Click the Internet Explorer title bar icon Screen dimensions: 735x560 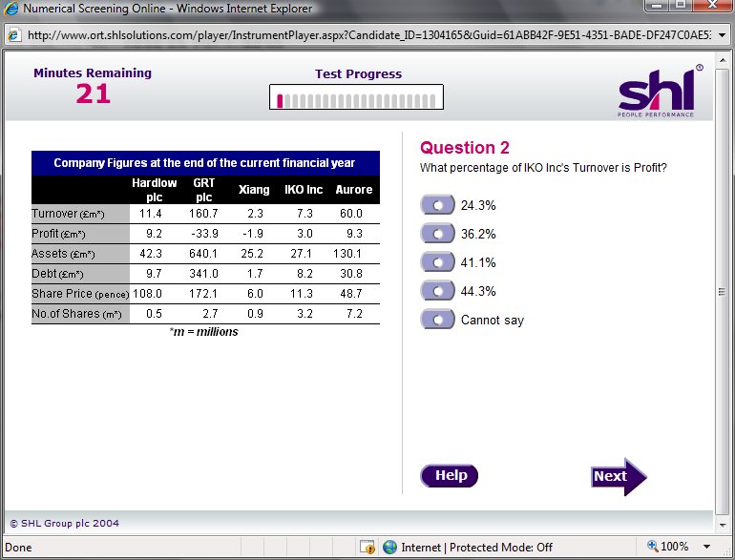[x=10, y=9]
